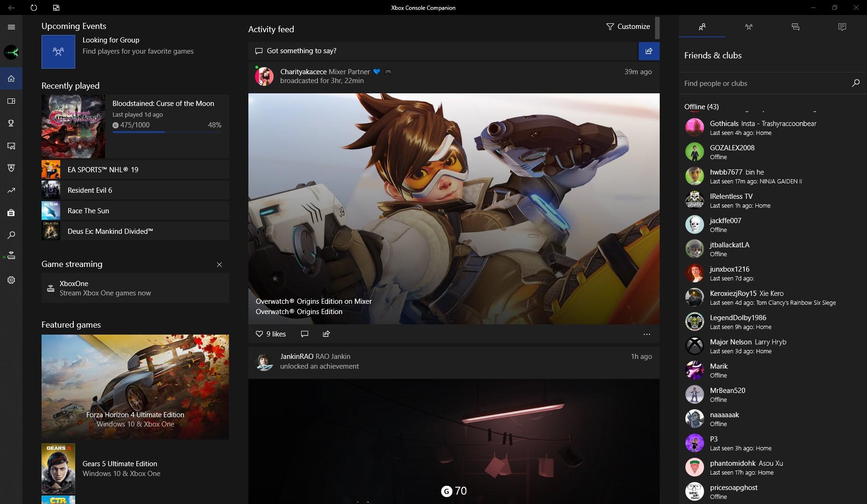This screenshot has width=867, height=504.
Task: Open the Store bag icon in sidebar
Action: (11, 213)
